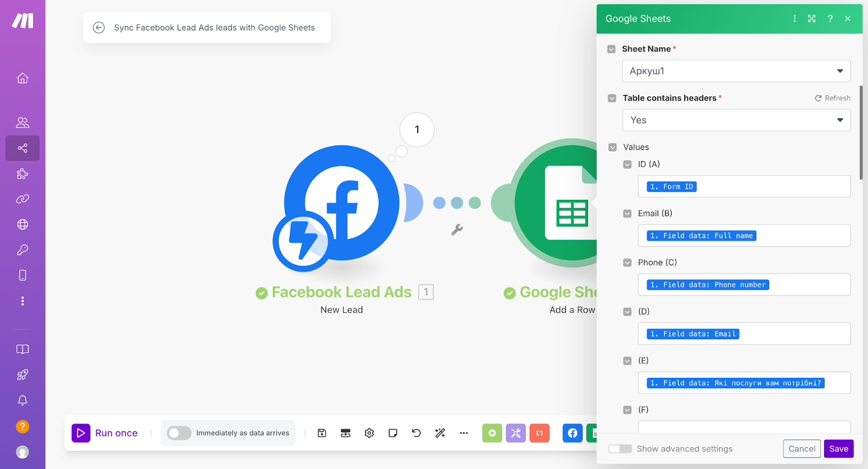Click the Email (B) Full name field
Screen dimensions: 868x469
pyautogui.click(x=744, y=236)
